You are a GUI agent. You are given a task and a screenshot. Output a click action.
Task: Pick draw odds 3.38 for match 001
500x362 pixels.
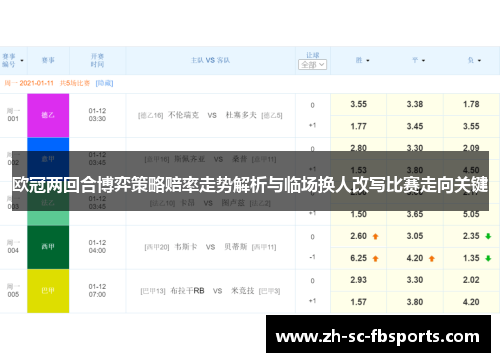coord(415,104)
